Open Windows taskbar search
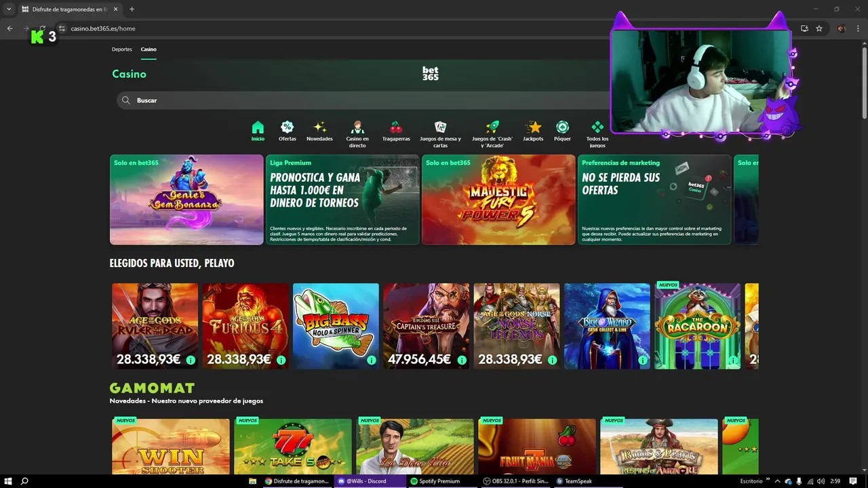This screenshot has width=868, height=488. point(24,481)
